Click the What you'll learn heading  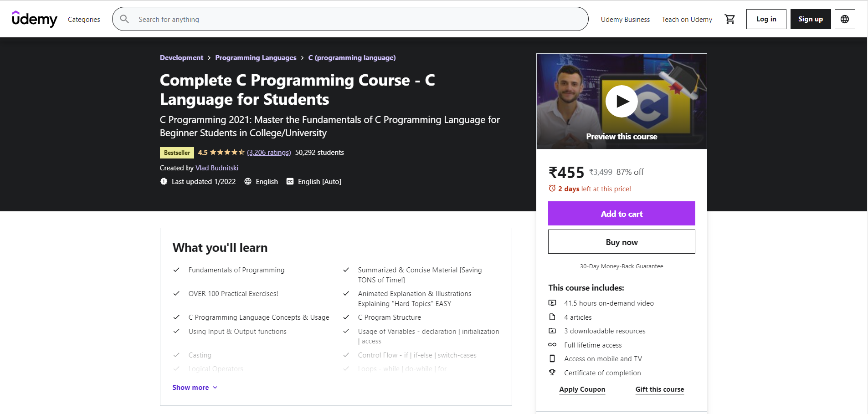point(220,248)
